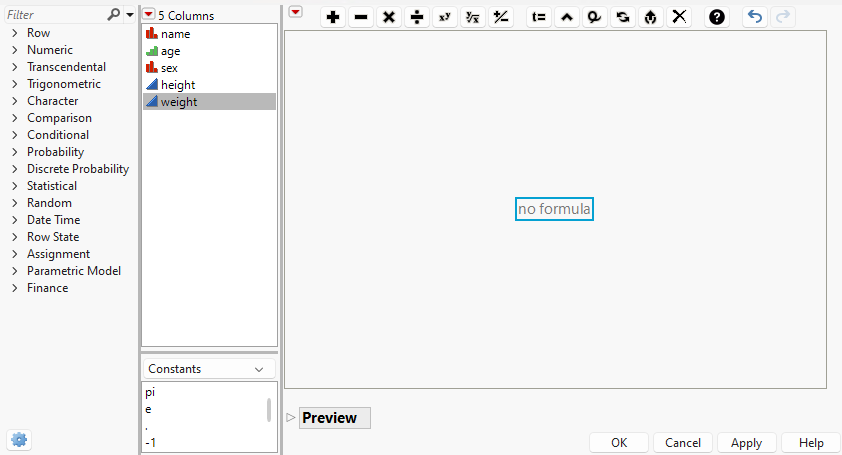Click the Filter search field
The height and width of the screenshot is (455, 842).
(55, 15)
